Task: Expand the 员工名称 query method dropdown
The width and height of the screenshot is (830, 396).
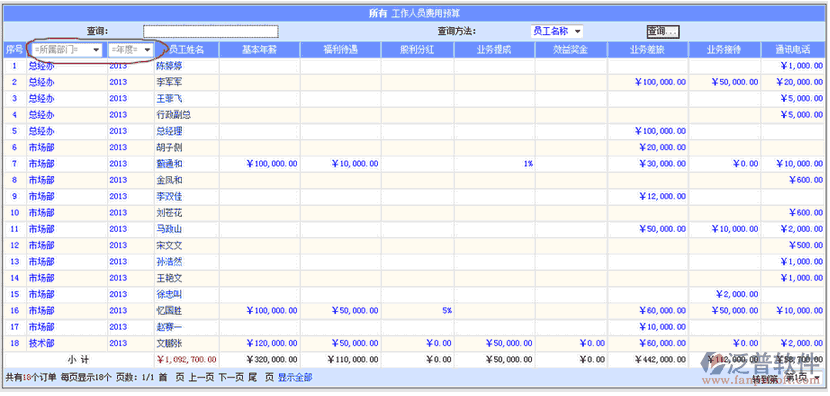Action: coord(557,32)
